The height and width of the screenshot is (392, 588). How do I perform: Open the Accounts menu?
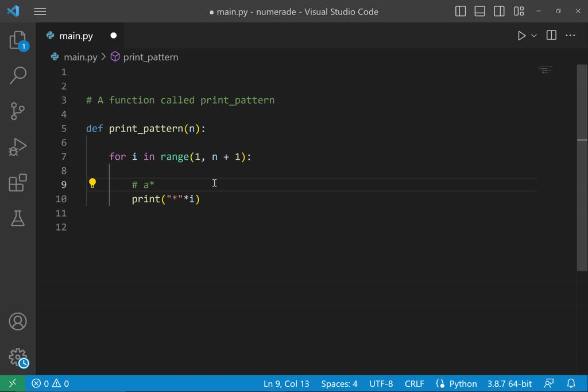[x=18, y=321]
